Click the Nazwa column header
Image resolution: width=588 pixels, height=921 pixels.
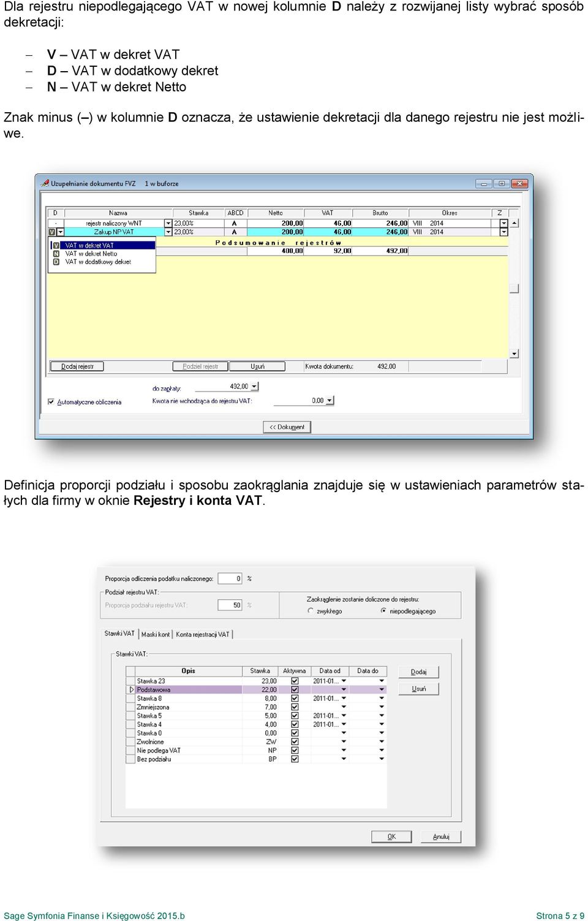coord(118,213)
